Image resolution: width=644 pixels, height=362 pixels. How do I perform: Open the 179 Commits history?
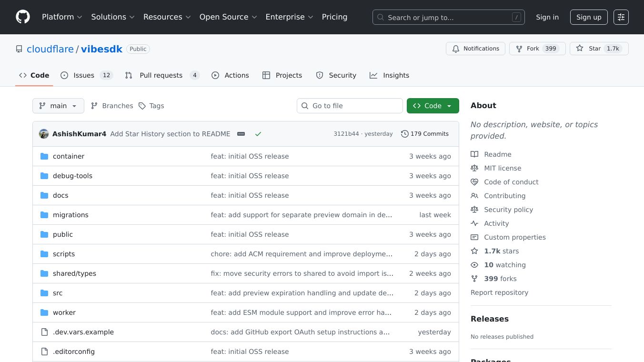tap(425, 134)
